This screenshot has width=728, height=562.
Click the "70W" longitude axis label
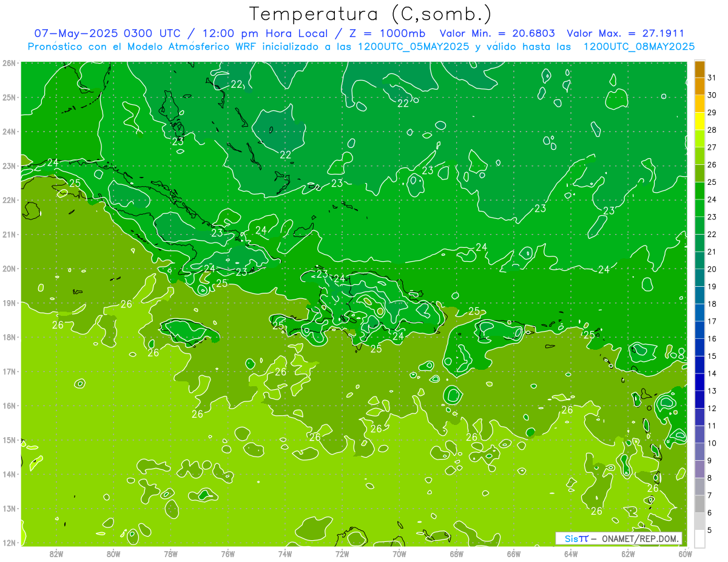399,554
